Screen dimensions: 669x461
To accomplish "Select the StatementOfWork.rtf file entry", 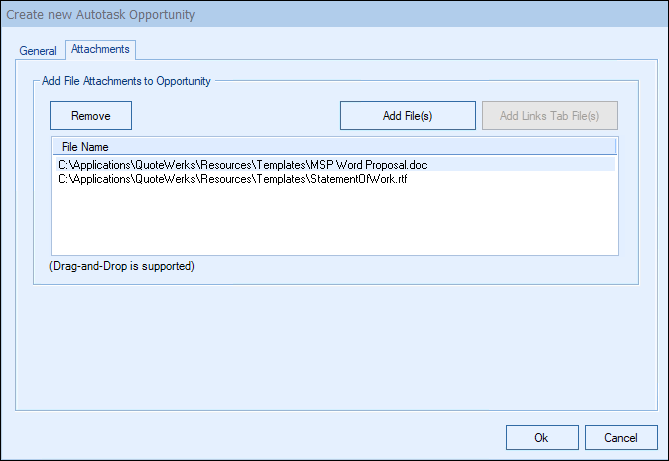I will coord(234,178).
